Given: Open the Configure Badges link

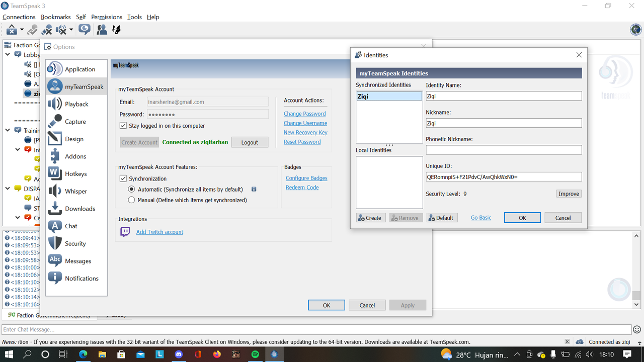Looking at the screenshot, I should 306,178.
